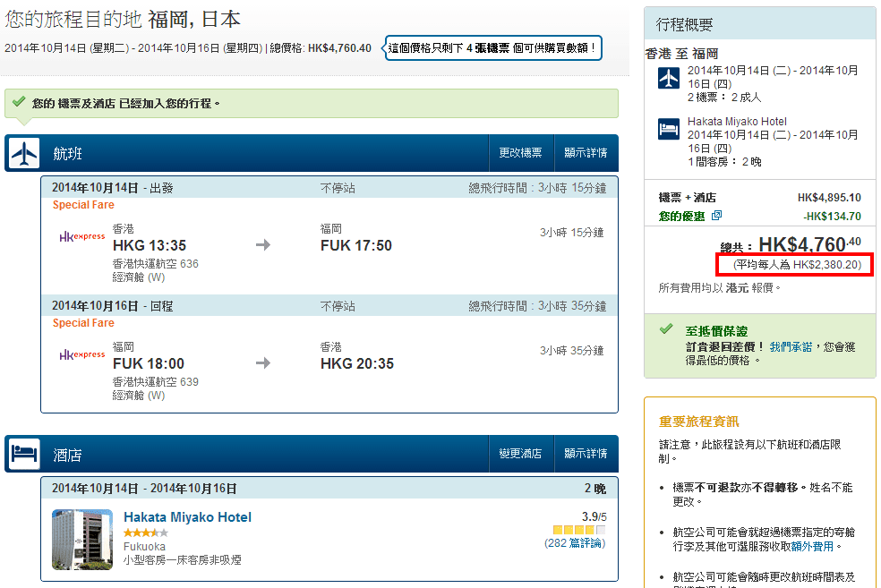Click the 您的優惠 discount link
The image size is (881, 588).
[681, 216]
